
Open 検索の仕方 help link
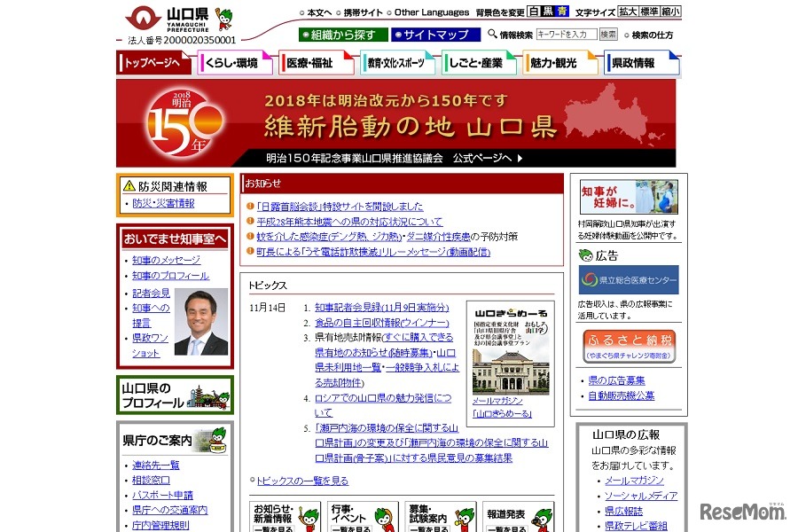pos(652,35)
